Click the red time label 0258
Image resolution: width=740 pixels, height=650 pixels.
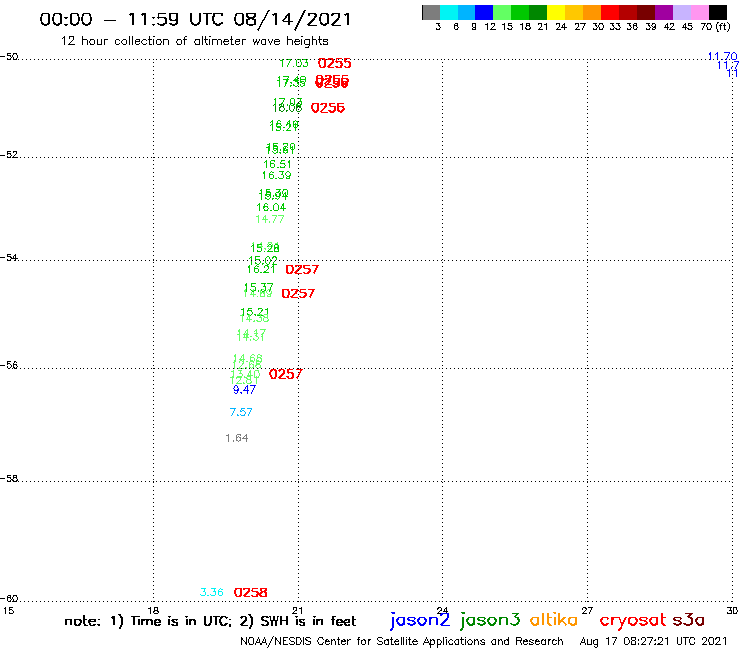(x=250, y=592)
